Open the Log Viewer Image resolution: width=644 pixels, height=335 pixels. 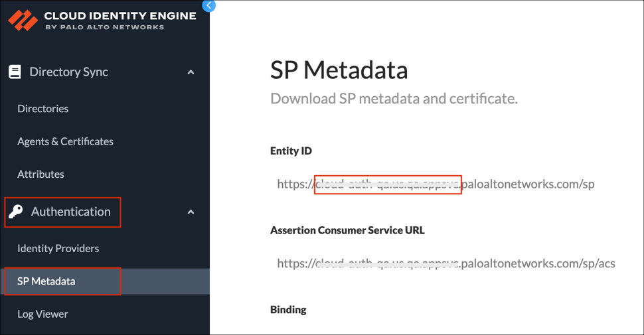tap(42, 314)
